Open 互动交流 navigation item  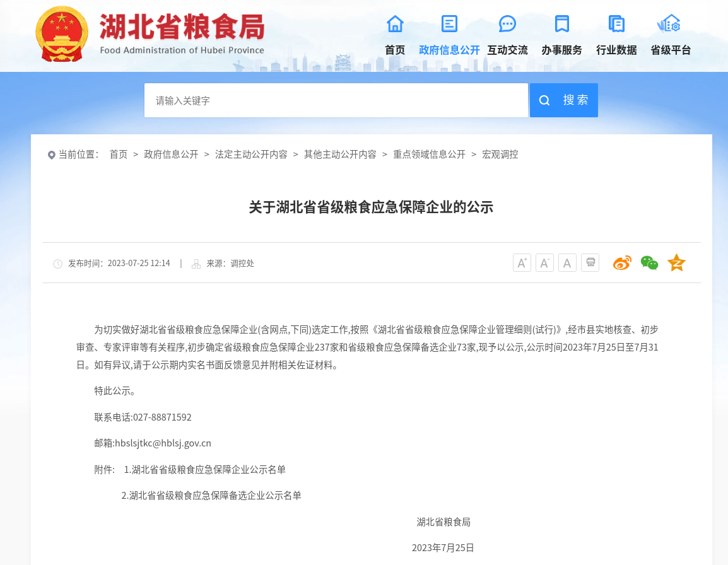(507, 50)
